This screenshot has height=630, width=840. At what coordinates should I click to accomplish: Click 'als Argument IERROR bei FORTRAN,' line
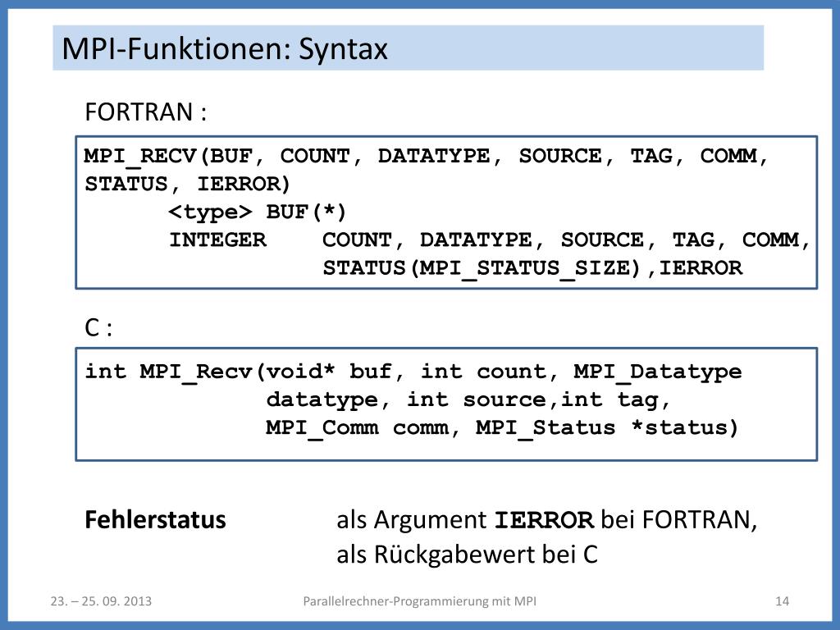pos(547,520)
